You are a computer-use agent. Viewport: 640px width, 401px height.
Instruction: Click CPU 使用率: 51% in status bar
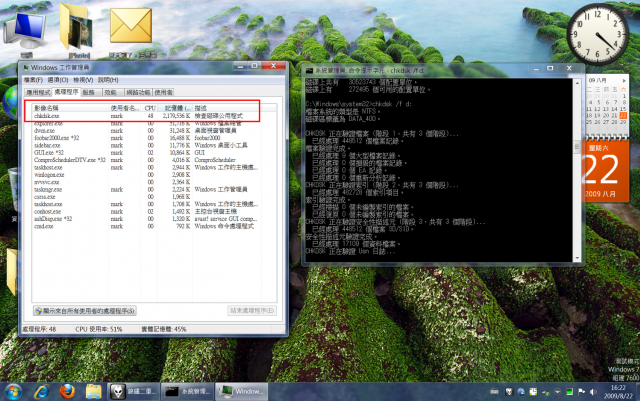click(x=98, y=329)
